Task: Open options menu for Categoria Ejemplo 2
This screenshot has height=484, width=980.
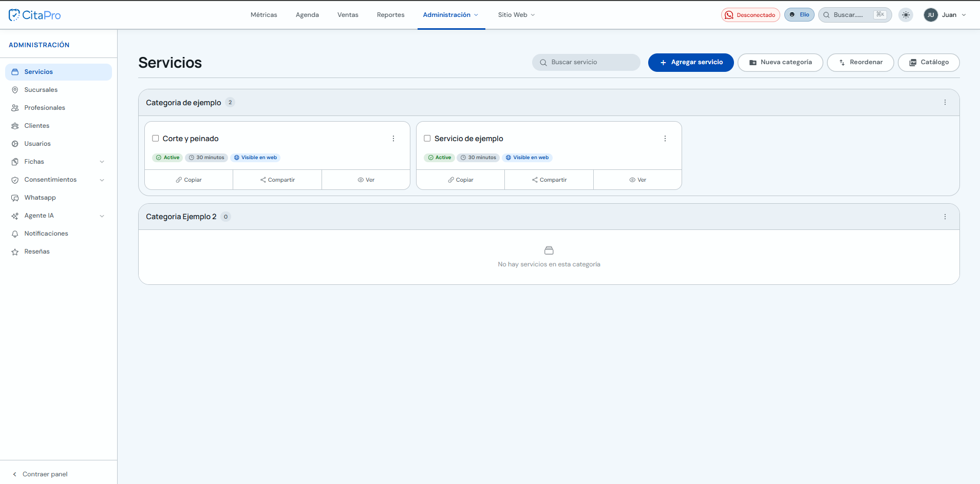Action: (x=945, y=217)
